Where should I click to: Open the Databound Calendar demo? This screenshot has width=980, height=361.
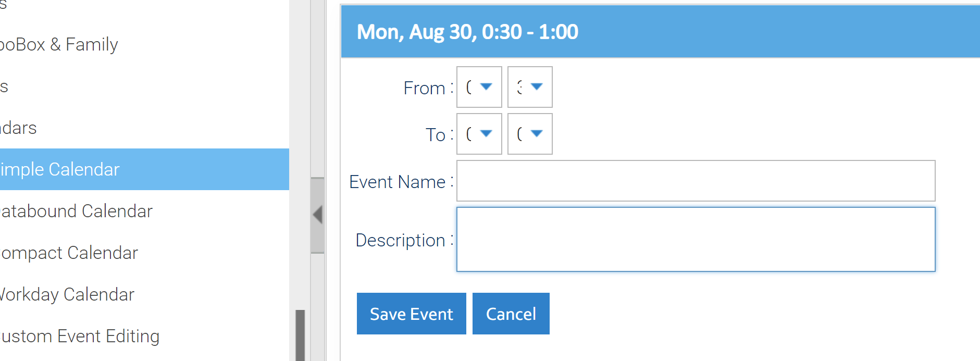[77, 211]
